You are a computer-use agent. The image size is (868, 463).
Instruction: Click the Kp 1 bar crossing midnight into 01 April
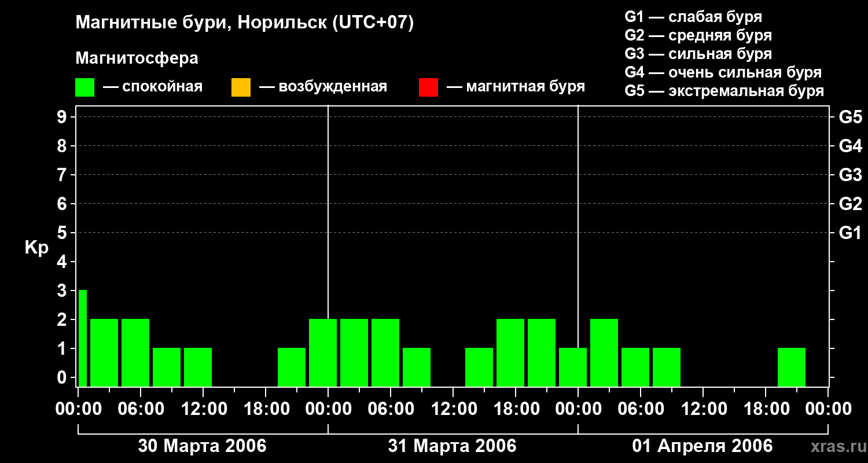[573, 368]
